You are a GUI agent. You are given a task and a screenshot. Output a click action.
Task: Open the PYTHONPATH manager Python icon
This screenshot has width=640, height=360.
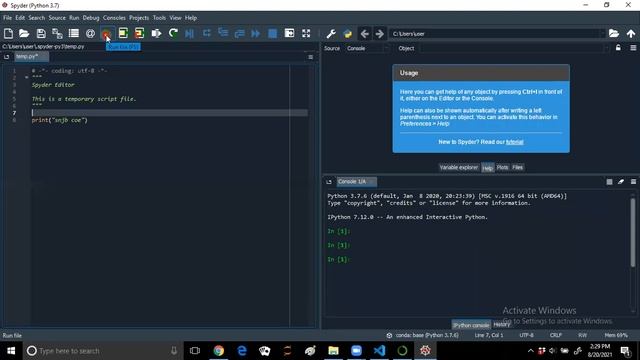[348, 33]
